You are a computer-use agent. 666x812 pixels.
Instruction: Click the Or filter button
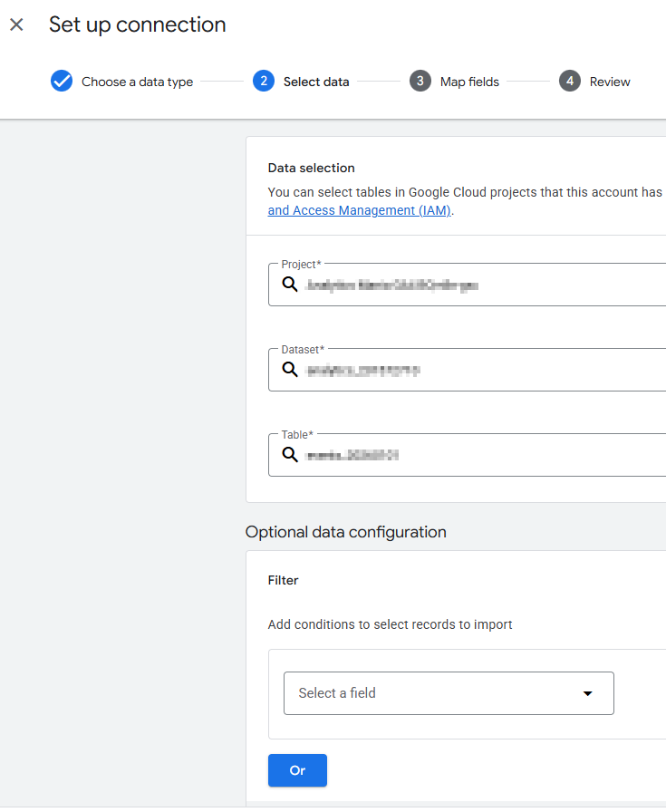coord(297,770)
